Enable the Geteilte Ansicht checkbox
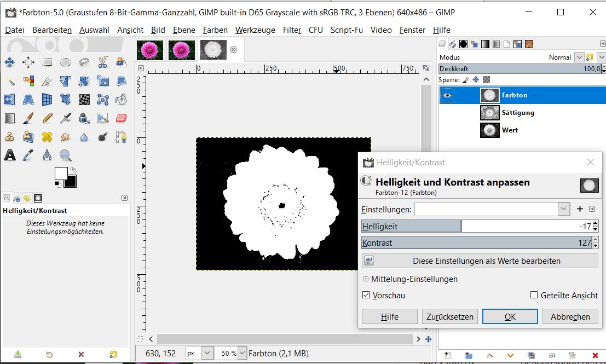This screenshot has width=606, height=364. 534,295
